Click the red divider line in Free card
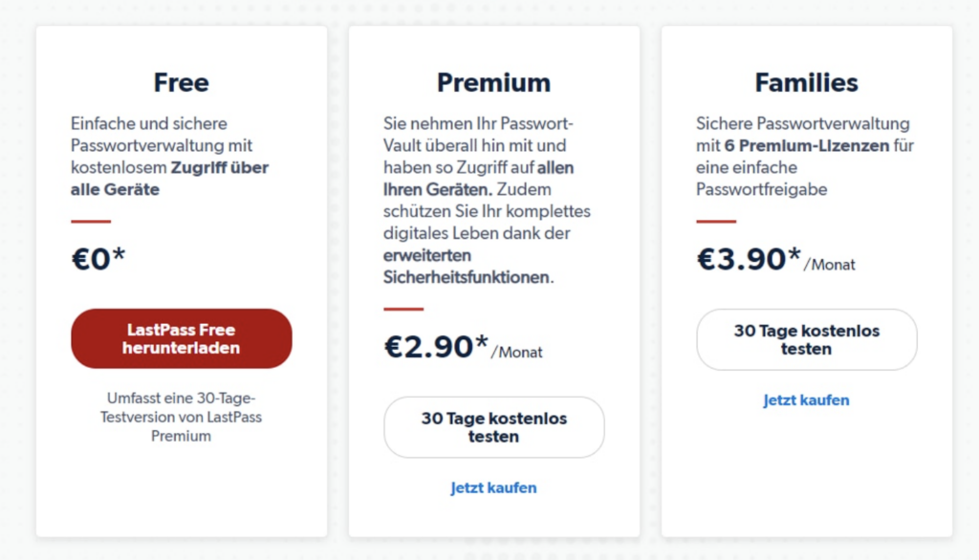The image size is (979, 560). coord(91,221)
